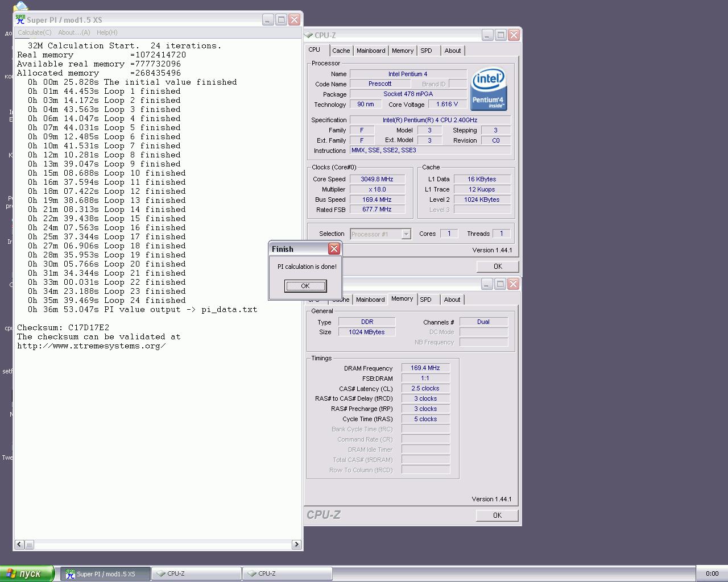Open the Calculate menu in Super PI
This screenshot has width=728, height=582.
[35, 32]
